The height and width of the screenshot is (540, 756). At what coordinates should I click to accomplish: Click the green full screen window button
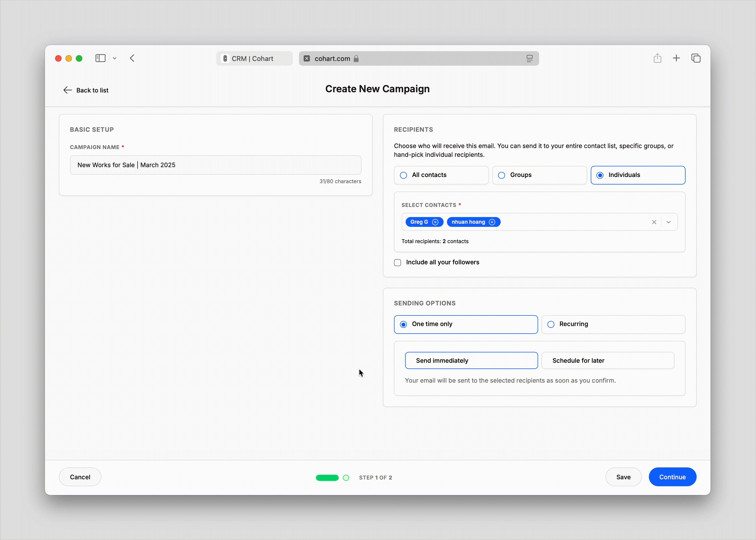tap(79, 59)
